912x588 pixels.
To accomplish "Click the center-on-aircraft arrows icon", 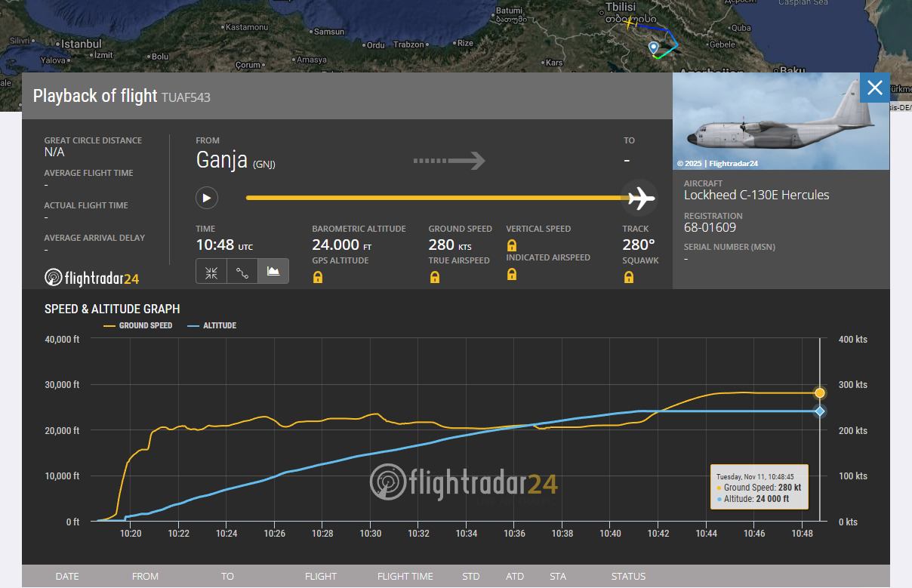I will (x=211, y=272).
